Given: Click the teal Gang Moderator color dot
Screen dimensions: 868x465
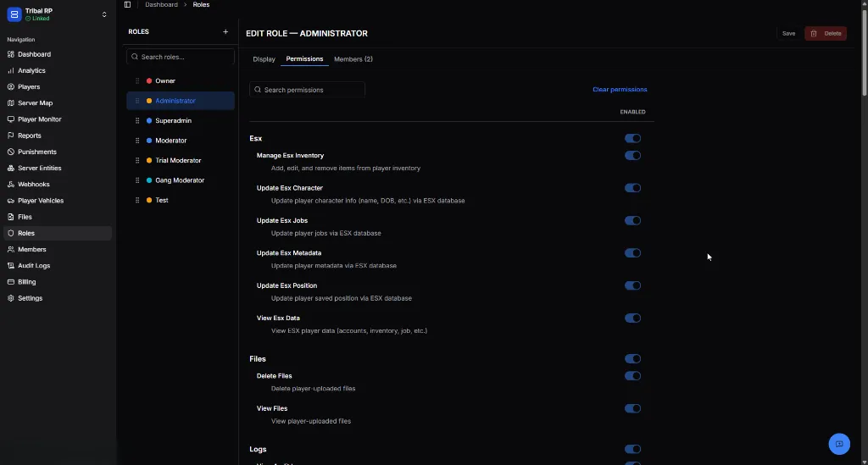Looking at the screenshot, I should point(149,180).
